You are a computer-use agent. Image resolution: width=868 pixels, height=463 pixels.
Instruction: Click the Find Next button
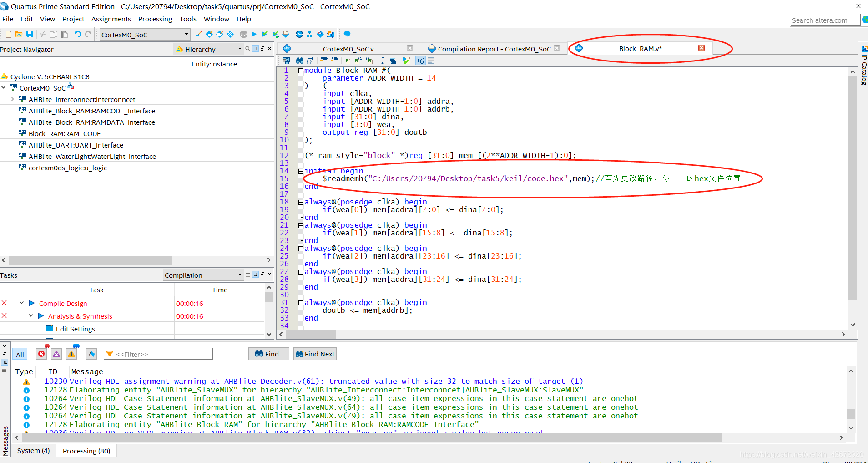pyautogui.click(x=315, y=354)
